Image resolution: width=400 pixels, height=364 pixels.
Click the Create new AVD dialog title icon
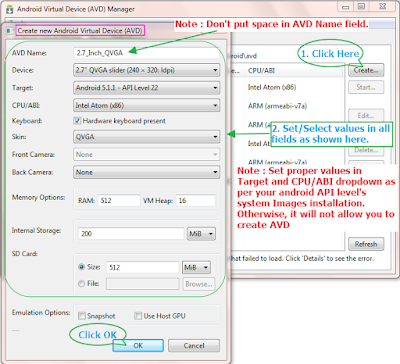pos(10,31)
